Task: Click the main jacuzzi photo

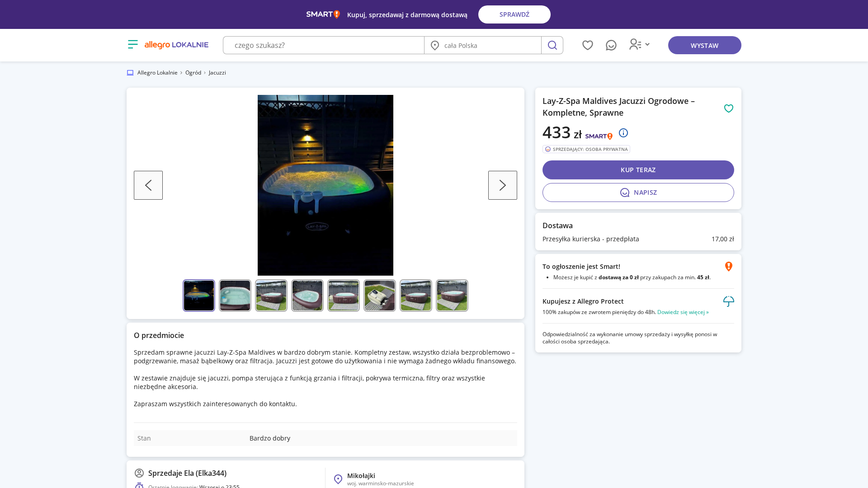Action: pos(325,185)
